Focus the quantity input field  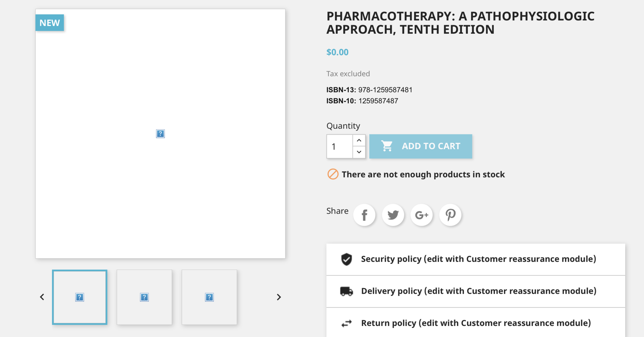340,146
